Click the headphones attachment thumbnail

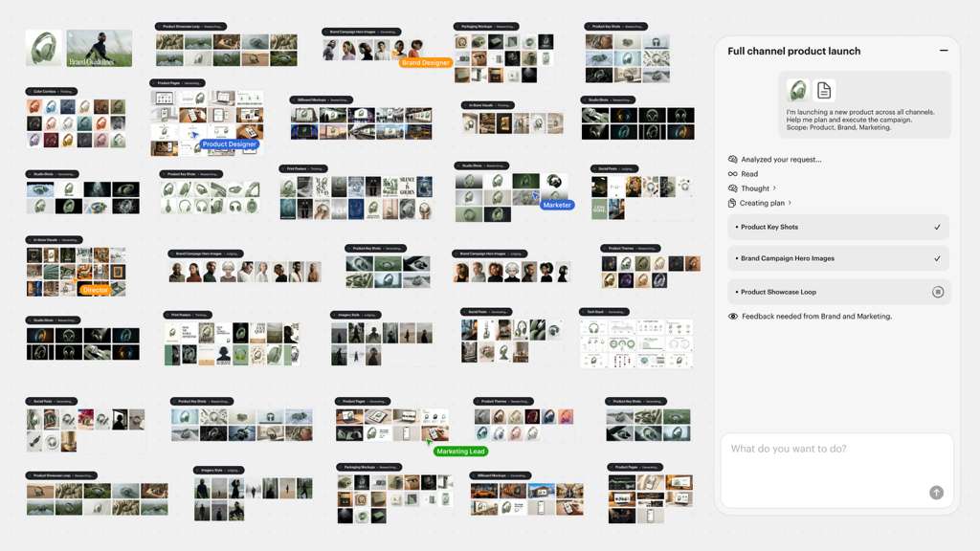coord(797,89)
